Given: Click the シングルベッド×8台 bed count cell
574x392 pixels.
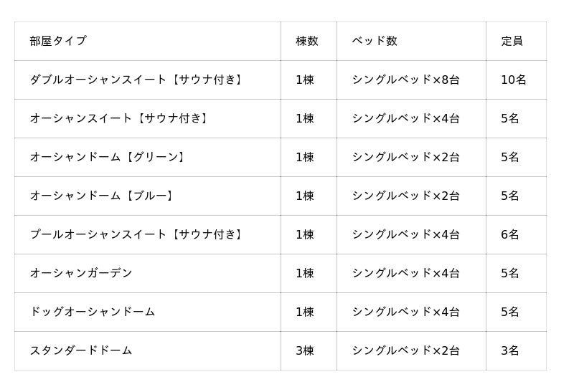Looking at the screenshot, I should pyautogui.click(x=406, y=80).
